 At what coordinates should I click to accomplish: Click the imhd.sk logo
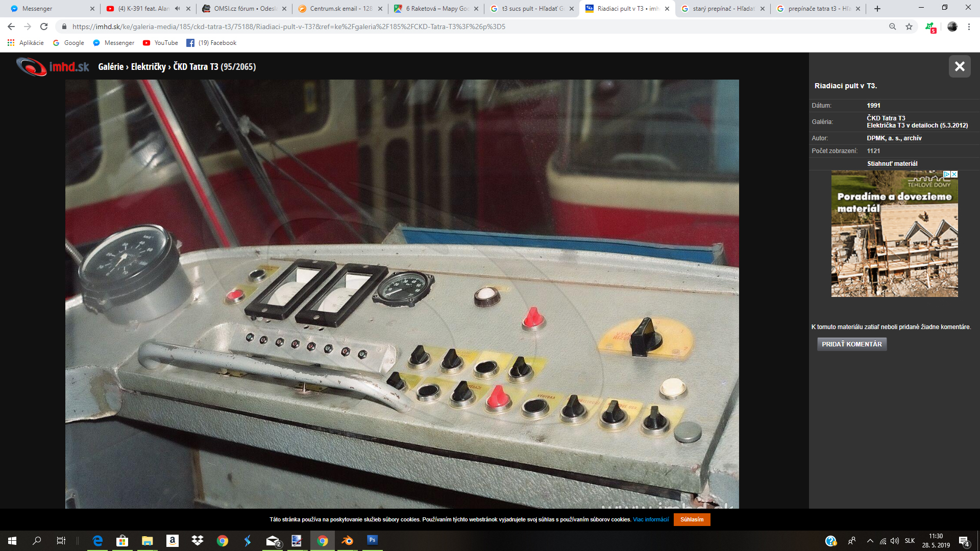[x=53, y=67]
